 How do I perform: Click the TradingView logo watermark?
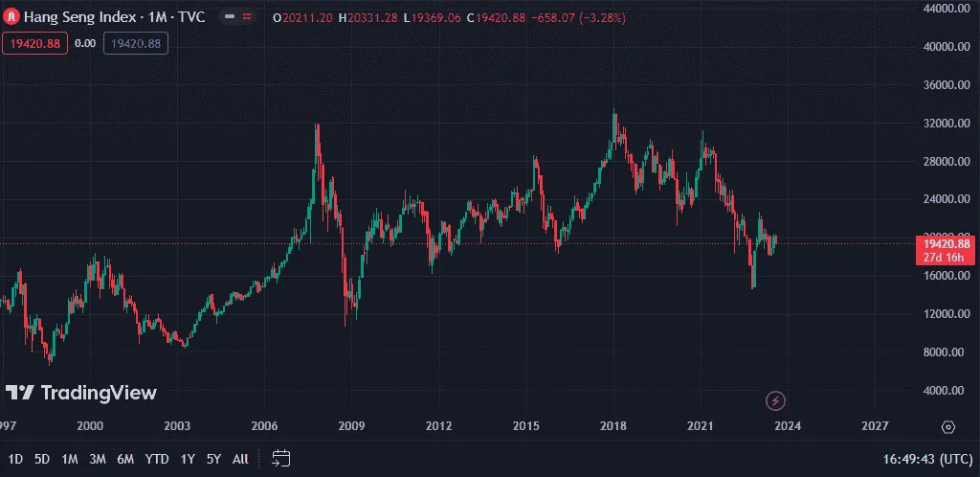[x=81, y=393]
